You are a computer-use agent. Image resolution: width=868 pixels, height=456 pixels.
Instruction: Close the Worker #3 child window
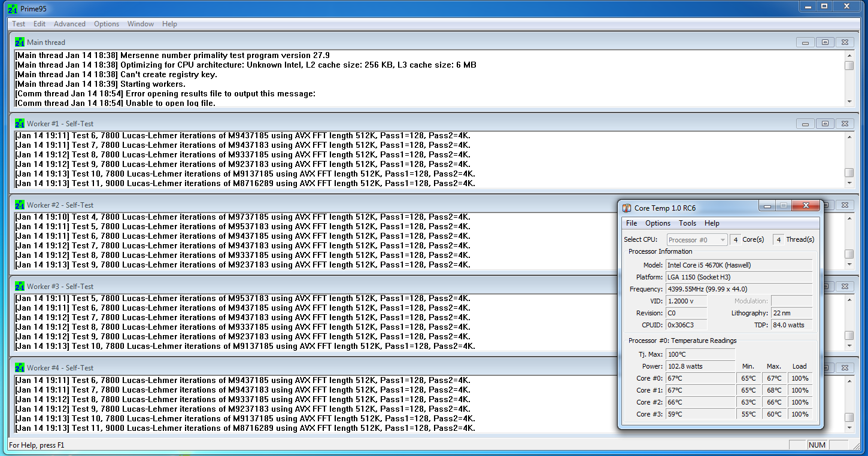coord(844,287)
